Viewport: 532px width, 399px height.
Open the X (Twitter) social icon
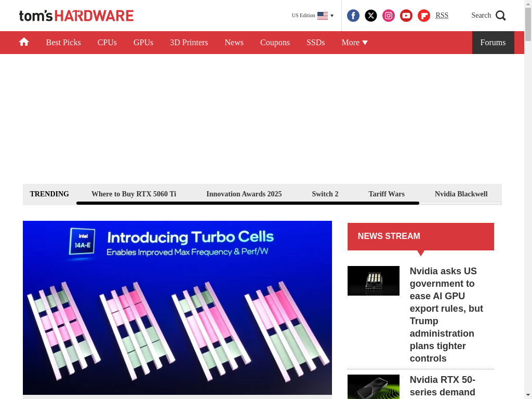tap(371, 16)
